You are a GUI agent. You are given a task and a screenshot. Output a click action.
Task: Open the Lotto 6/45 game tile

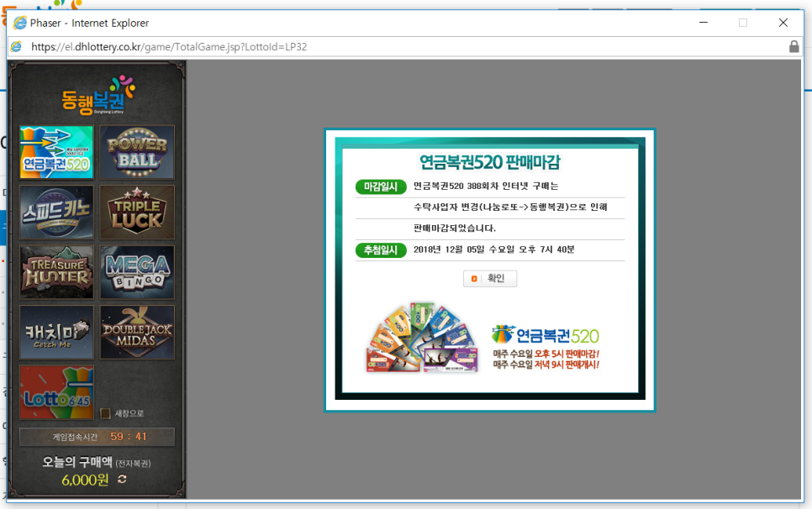[56, 392]
